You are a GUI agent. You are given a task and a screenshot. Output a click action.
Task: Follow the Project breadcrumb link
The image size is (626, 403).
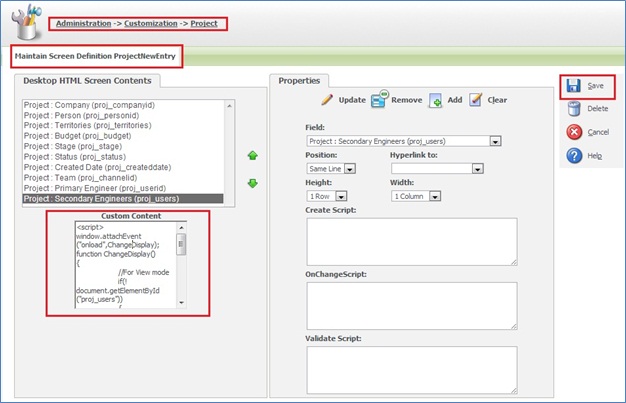click(x=204, y=24)
